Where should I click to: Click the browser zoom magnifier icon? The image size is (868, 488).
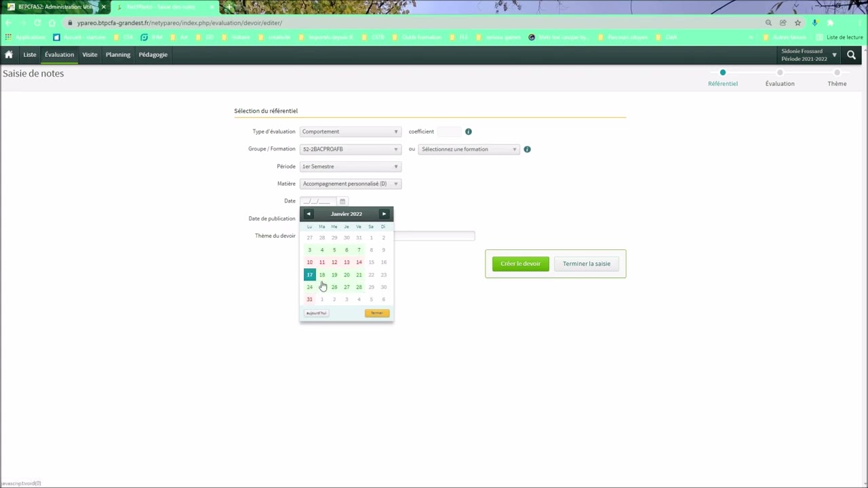click(x=768, y=23)
